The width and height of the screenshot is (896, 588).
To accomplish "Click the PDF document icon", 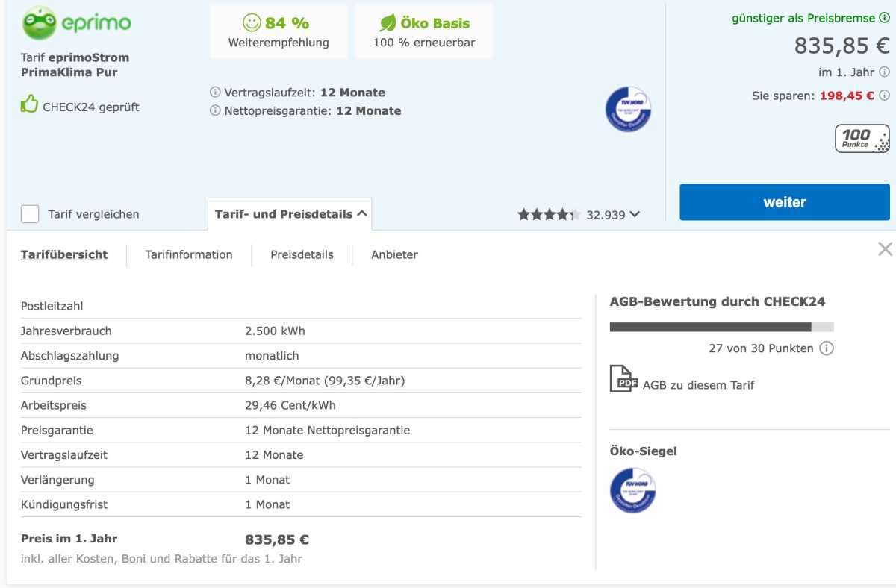I will [623, 379].
